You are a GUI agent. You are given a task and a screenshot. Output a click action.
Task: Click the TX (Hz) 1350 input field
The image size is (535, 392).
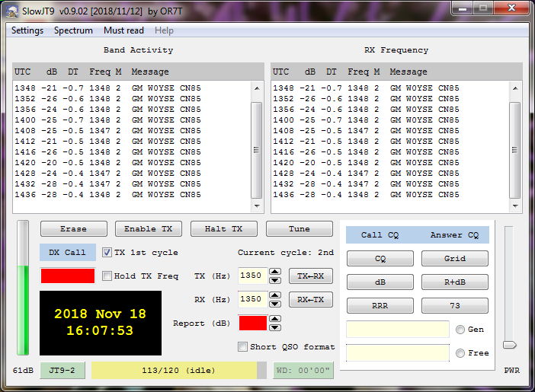tap(252, 276)
